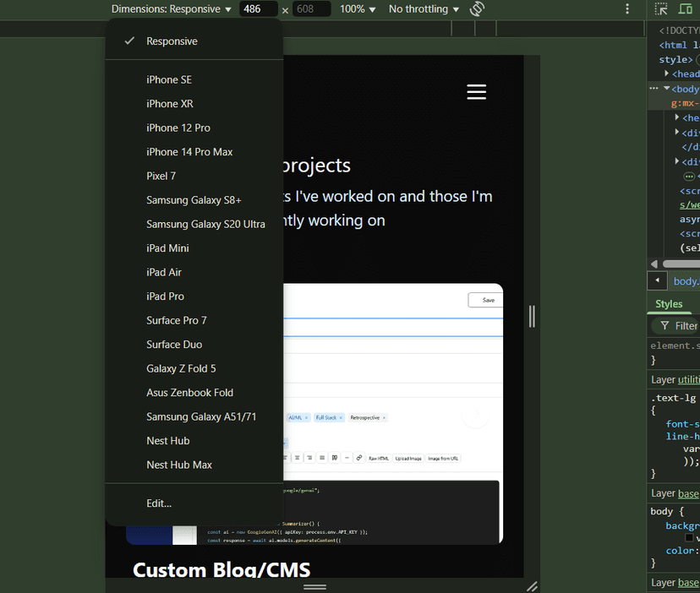Click the Save button in page preview
700x593 pixels.
pos(485,300)
